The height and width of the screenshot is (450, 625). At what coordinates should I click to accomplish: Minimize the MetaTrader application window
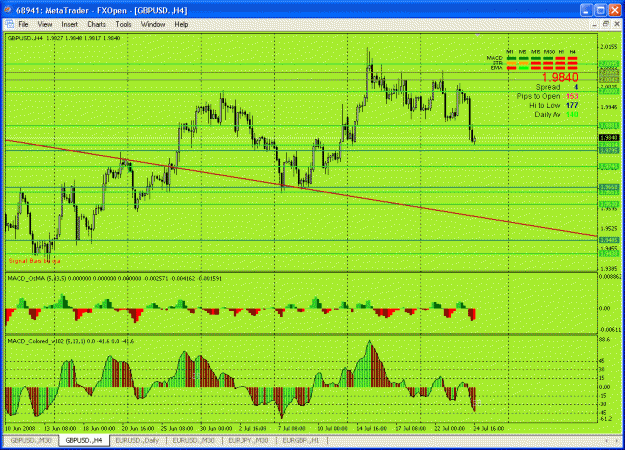(x=586, y=10)
